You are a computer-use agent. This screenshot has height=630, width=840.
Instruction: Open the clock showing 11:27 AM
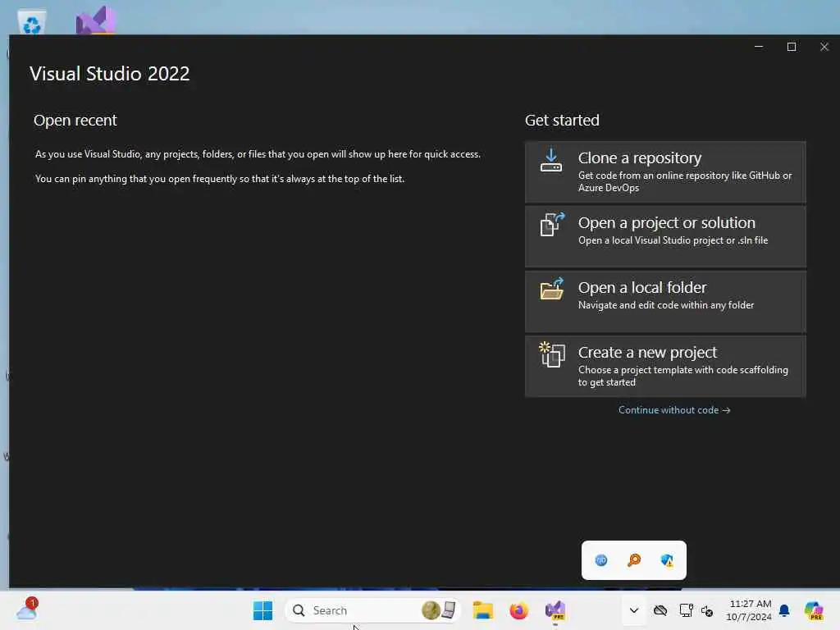coord(750,610)
